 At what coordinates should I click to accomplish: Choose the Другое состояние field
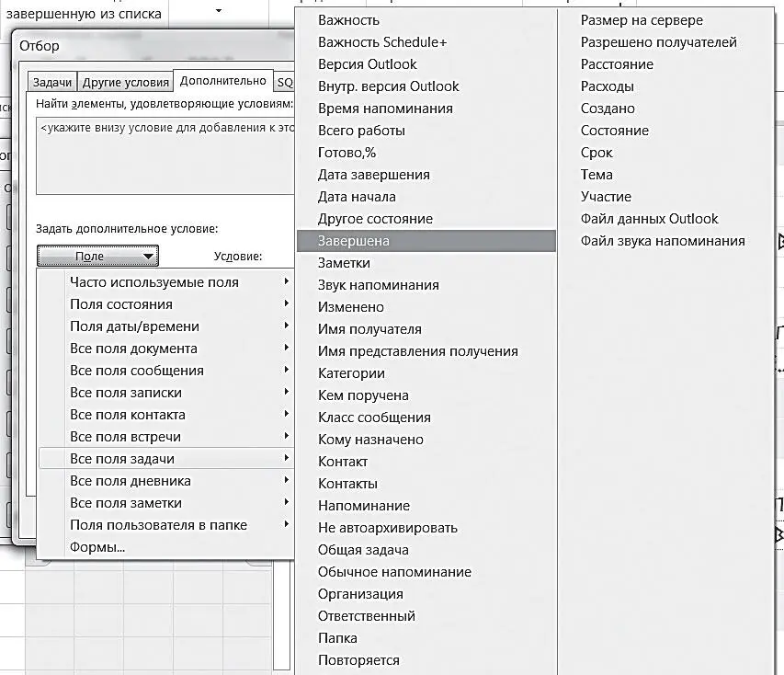click(426, 218)
